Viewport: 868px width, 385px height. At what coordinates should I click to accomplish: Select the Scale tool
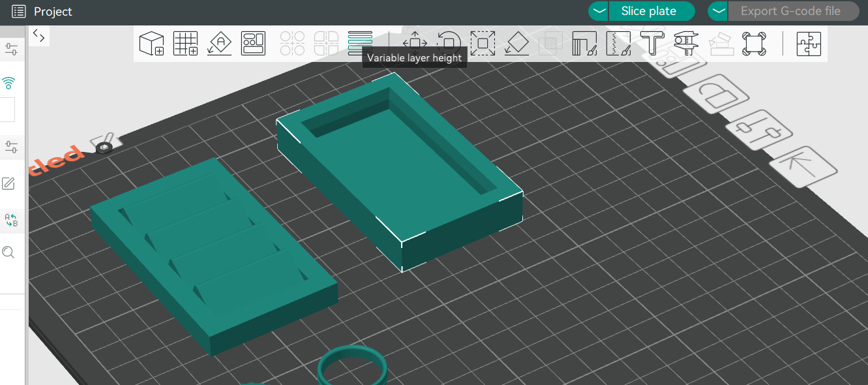click(483, 44)
